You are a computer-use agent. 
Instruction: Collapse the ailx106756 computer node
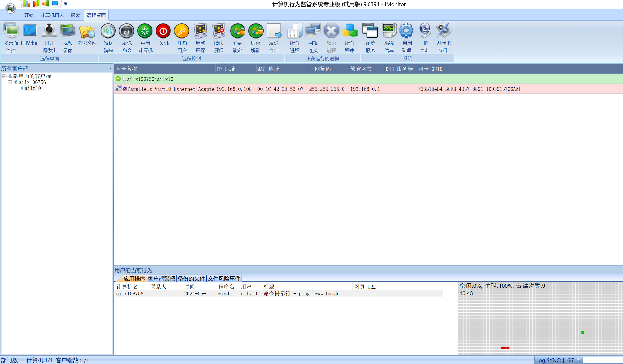point(10,82)
